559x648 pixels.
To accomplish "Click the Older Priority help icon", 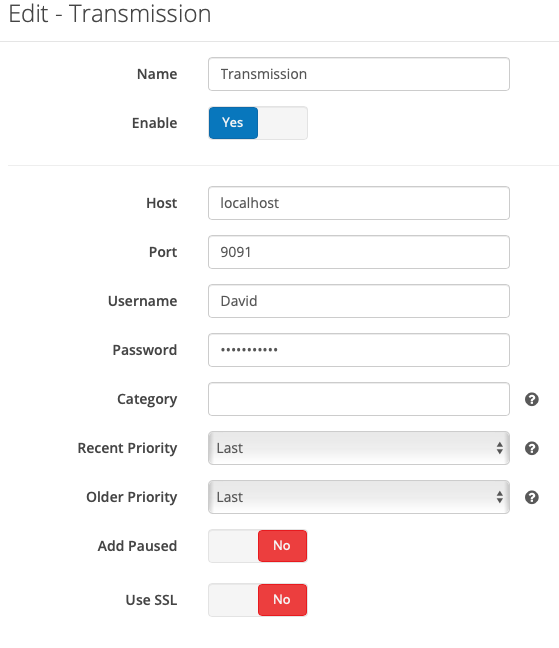I will (x=531, y=497).
